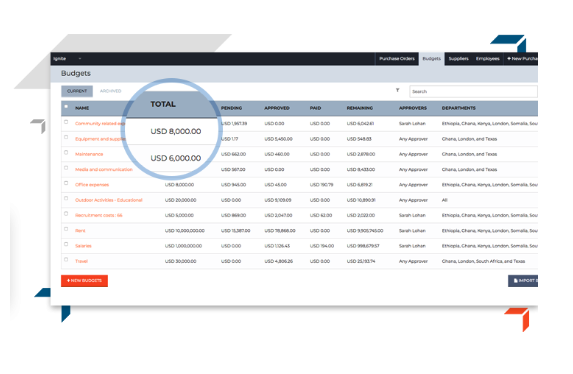573x374 pixels.
Task: Select the Travel row checkbox
Action: coord(66,260)
